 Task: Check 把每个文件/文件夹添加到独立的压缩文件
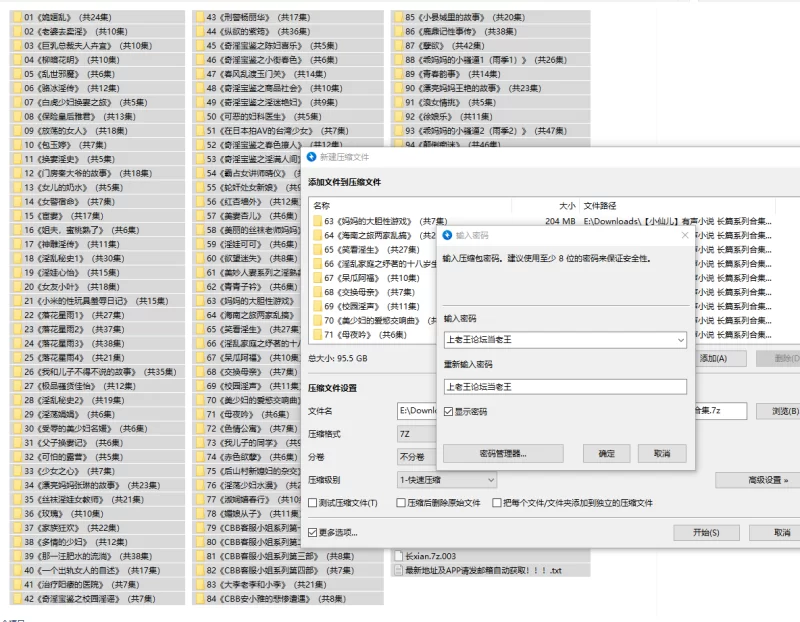(x=496, y=503)
